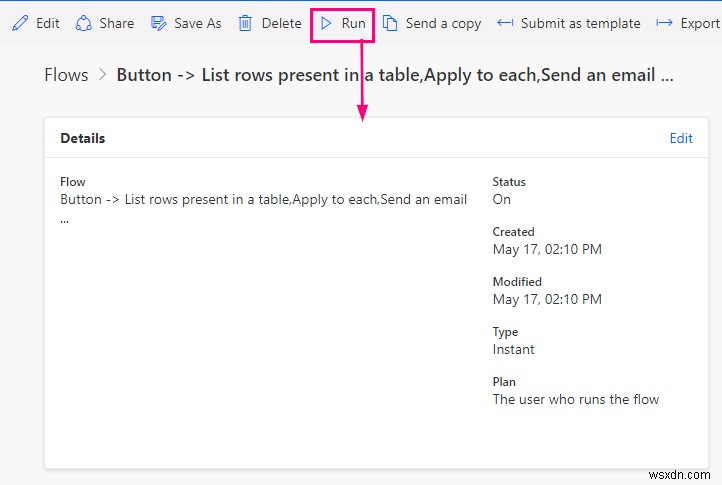Click the Edit link in Details card
This screenshot has width=722, height=485.
click(681, 138)
